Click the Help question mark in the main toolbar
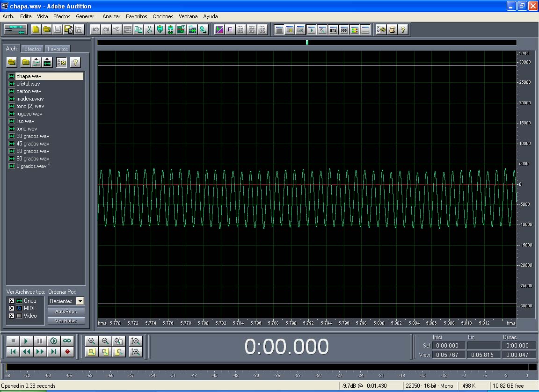539x392 pixels. (x=403, y=30)
